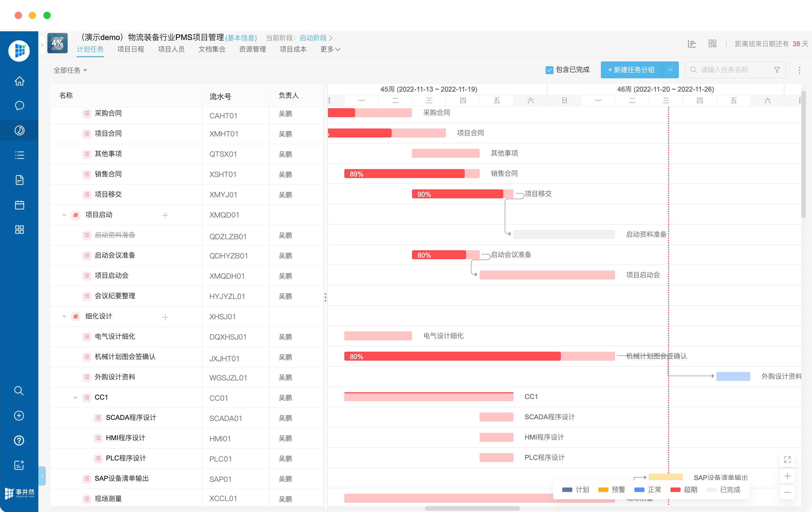Click the calendar icon in sidebar

coord(19,205)
